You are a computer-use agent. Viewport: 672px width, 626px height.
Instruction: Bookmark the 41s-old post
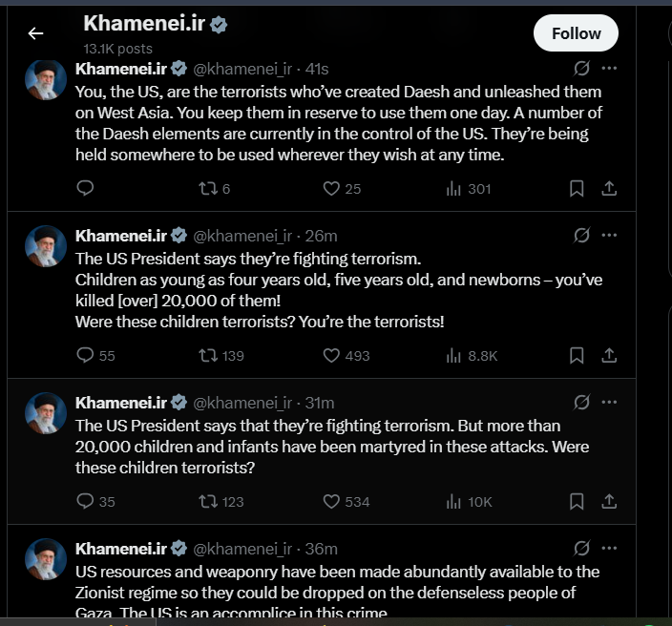point(577,189)
